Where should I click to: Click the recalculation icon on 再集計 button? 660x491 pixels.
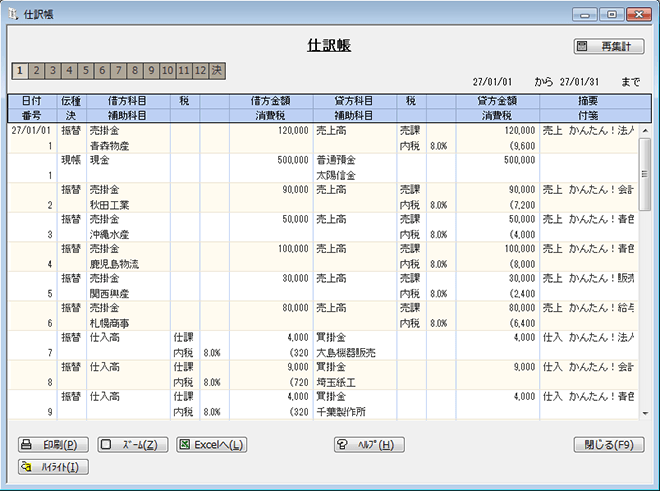pyautogui.click(x=582, y=46)
